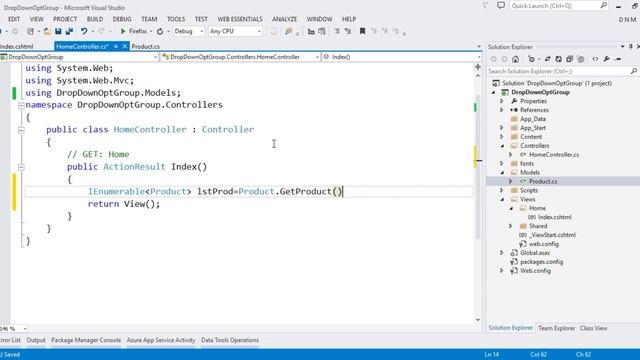Expand the Shared folder
Viewport: 640px width, 360px height.
click(x=511, y=226)
